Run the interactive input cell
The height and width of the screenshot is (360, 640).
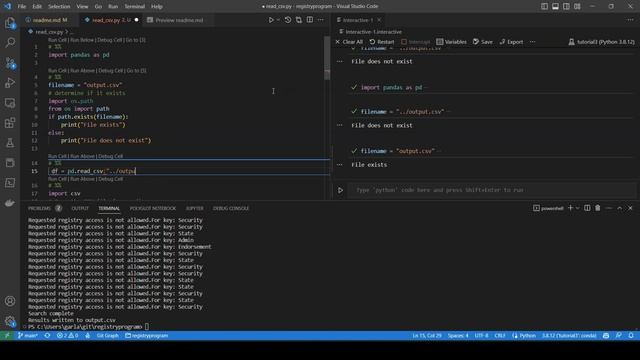click(x=340, y=190)
